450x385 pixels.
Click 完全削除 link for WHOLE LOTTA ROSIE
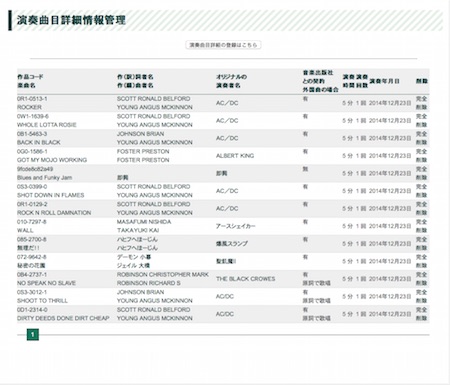click(421, 121)
